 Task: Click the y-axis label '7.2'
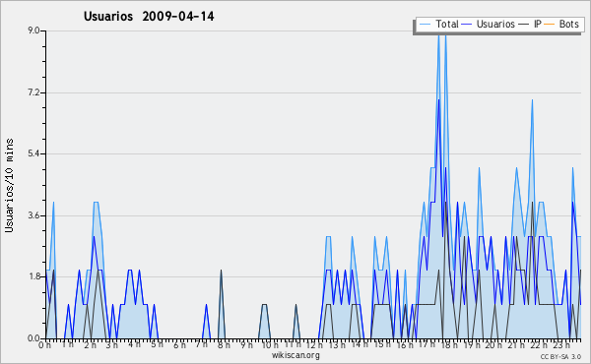tap(34, 92)
